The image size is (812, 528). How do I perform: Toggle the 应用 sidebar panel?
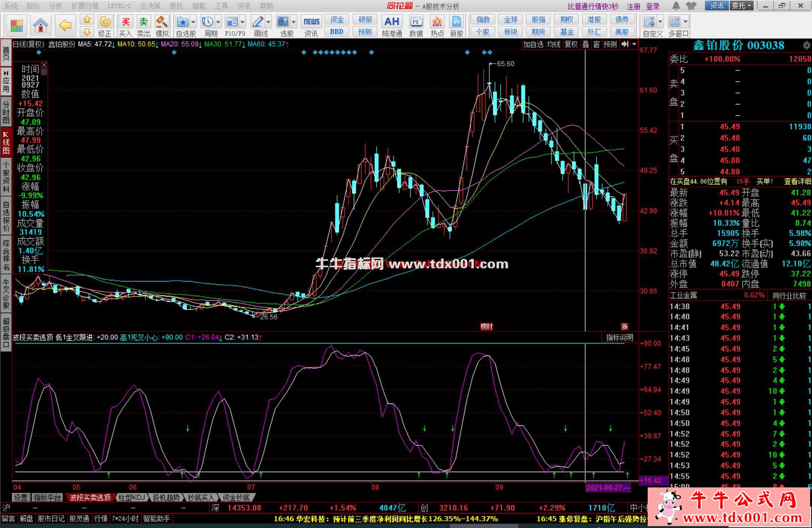point(6,81)
